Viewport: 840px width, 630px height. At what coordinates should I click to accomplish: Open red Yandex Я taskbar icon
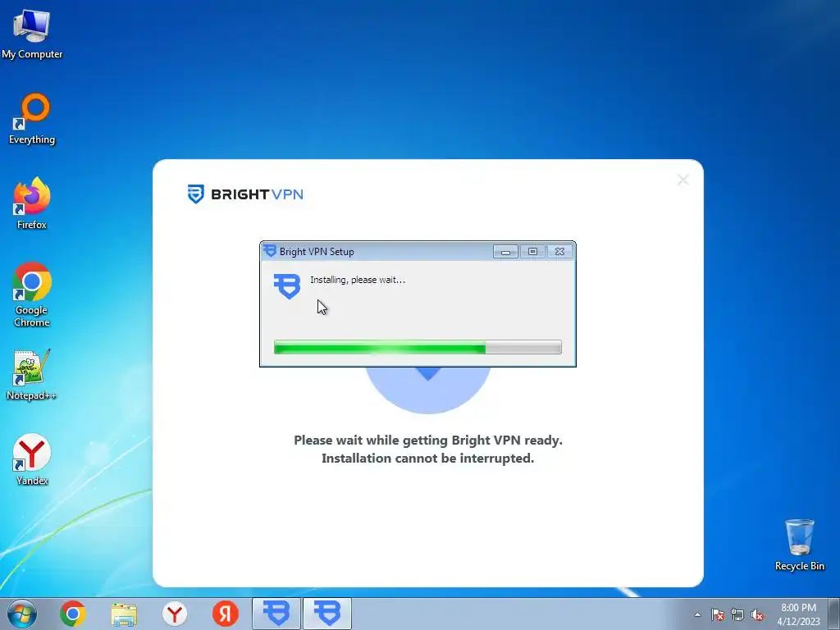(226, 614)
